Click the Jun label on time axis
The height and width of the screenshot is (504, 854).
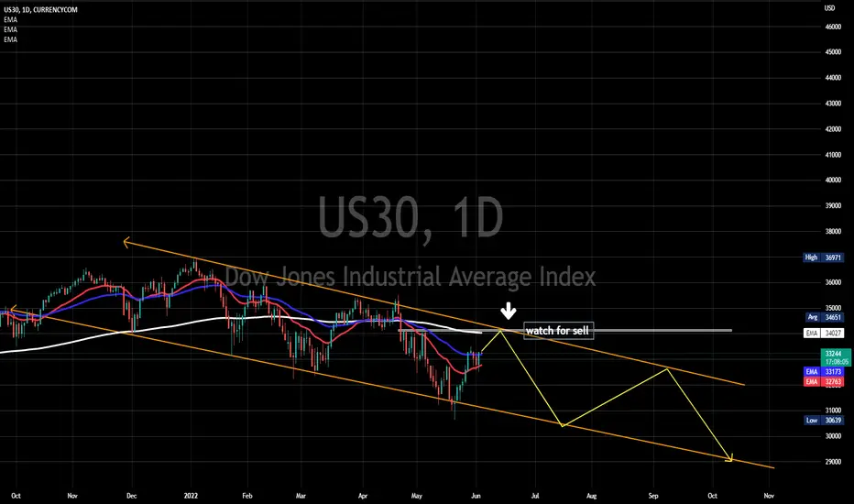[x=476, y=496]
